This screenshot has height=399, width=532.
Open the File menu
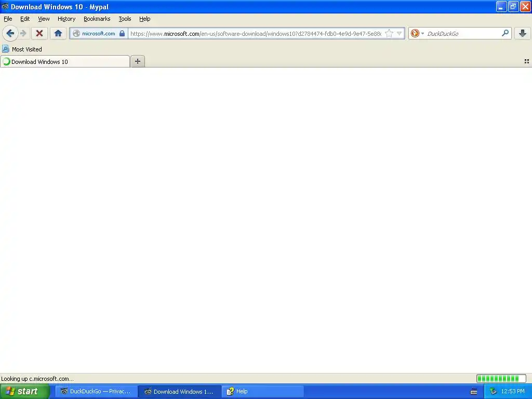coord(8,19)
